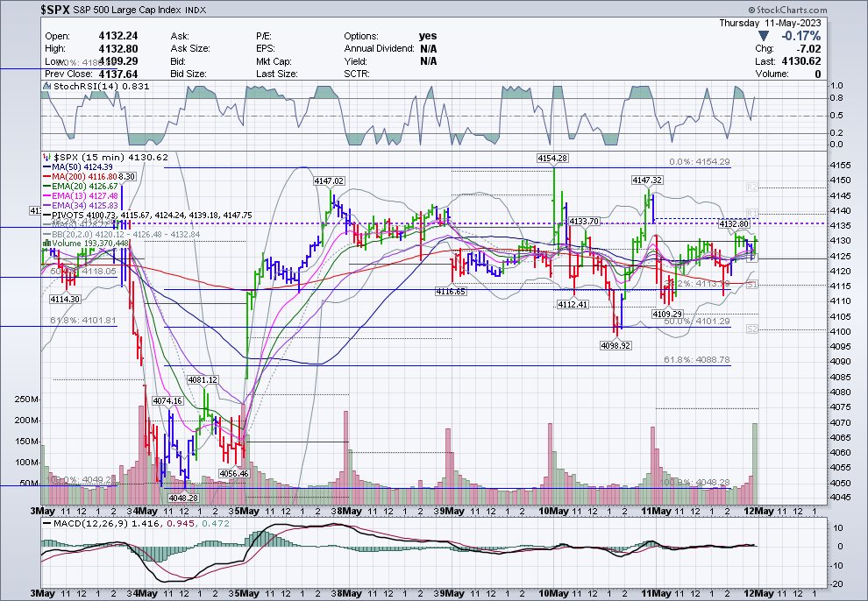The image size is (868, 601).
Task: Click the R1 pivot marker
Action: [751, 213]
